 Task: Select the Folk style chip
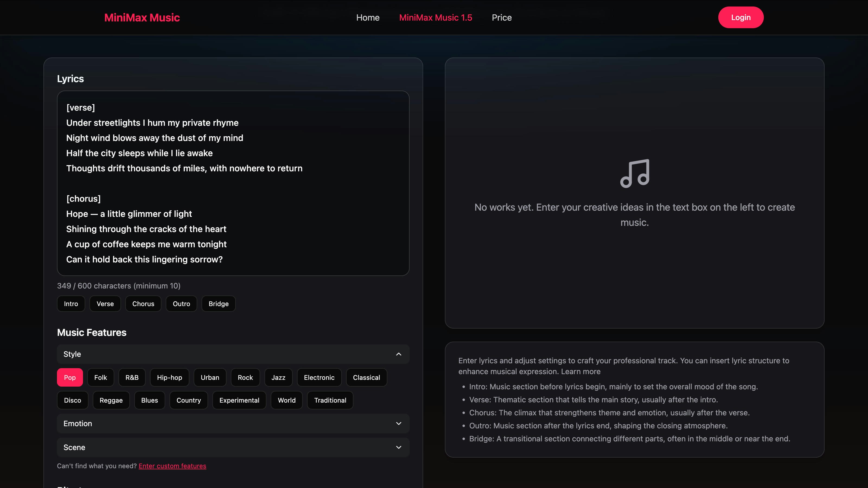100,377
